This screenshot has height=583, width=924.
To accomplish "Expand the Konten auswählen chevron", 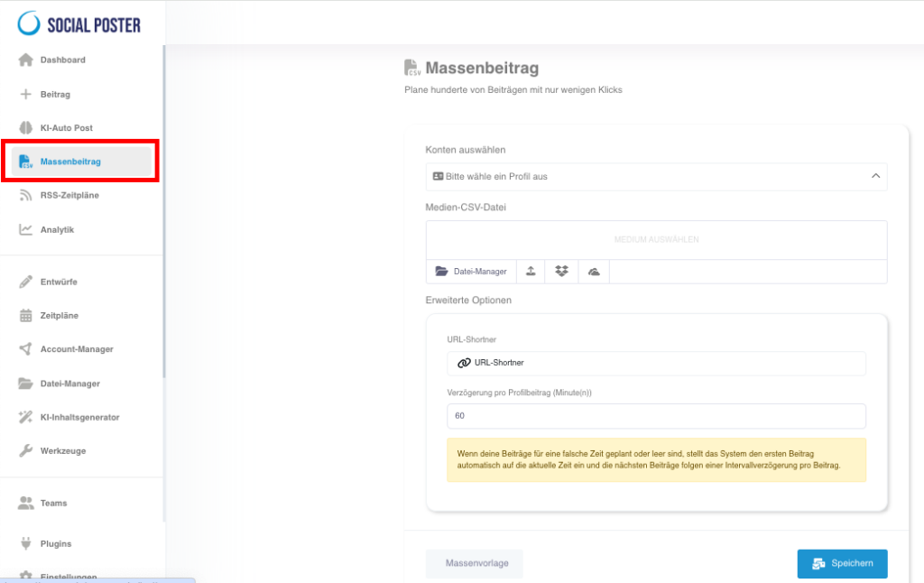I will (875, 176).
